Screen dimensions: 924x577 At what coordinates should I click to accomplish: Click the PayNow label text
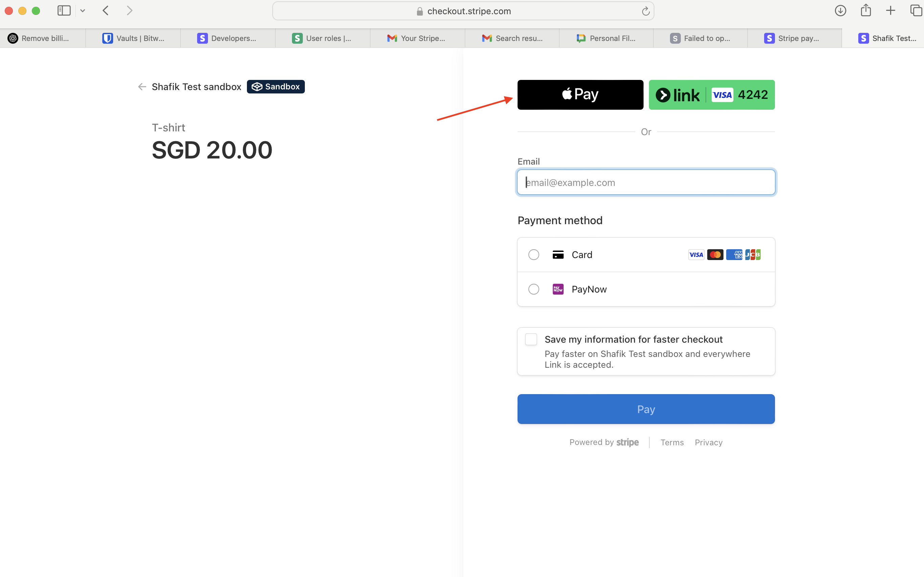(589, 289)
